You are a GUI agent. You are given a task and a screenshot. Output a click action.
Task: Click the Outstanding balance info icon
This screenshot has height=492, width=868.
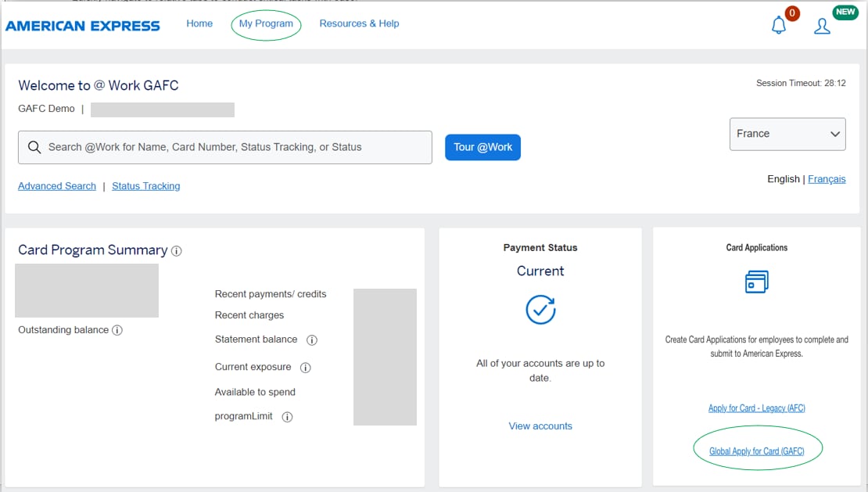pos(117,330)
